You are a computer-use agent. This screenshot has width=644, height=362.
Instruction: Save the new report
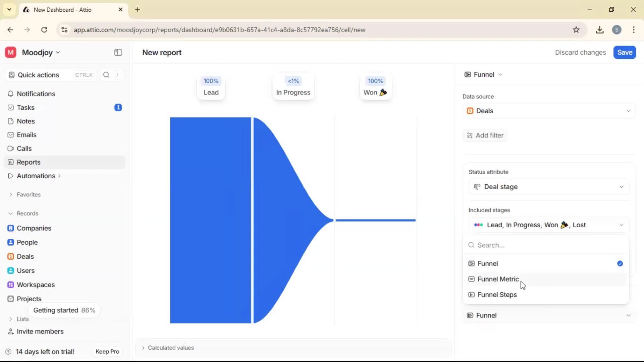625,52
